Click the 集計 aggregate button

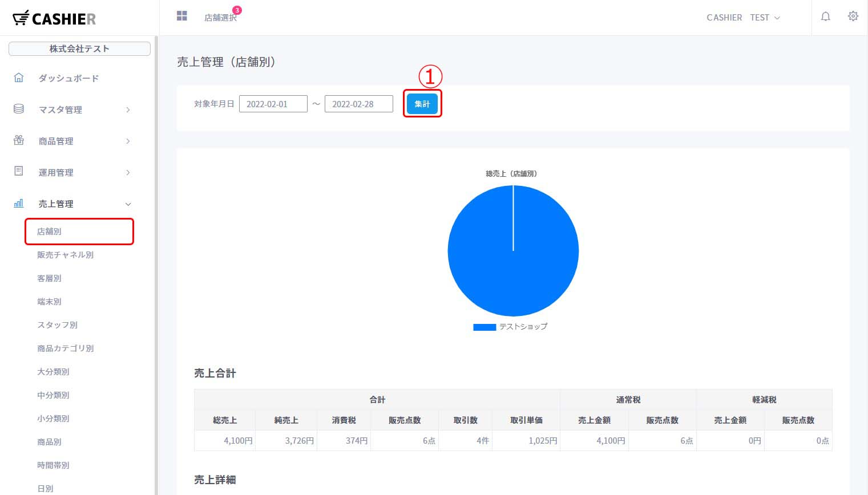tap(422, 104)
